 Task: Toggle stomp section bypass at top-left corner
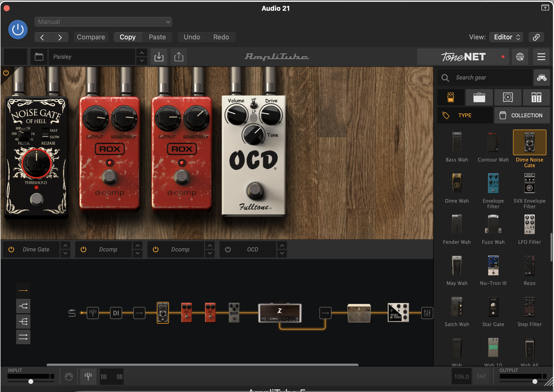(x=6, y=73)
